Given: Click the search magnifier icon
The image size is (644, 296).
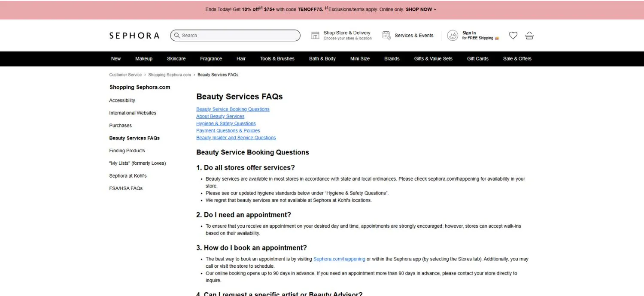Looking at the screenshot, I should (177, 36).
